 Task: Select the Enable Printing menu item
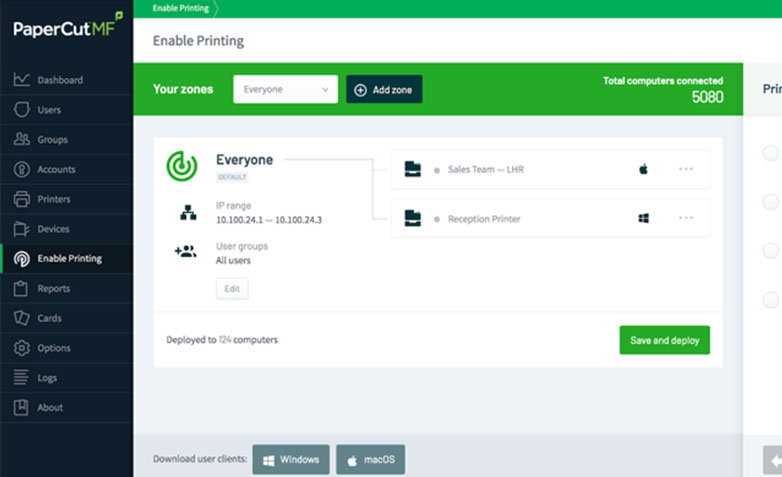pyautogui.click(x=67, y=258)
